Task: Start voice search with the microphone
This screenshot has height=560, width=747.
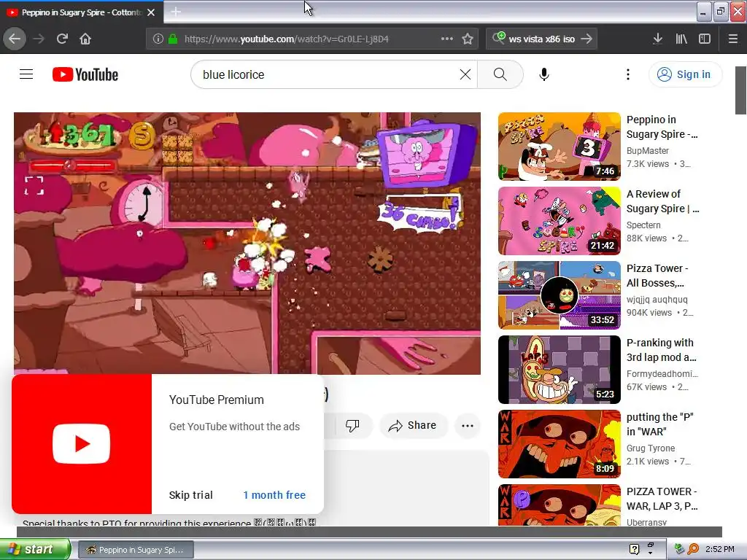Action: coord(544,74)
